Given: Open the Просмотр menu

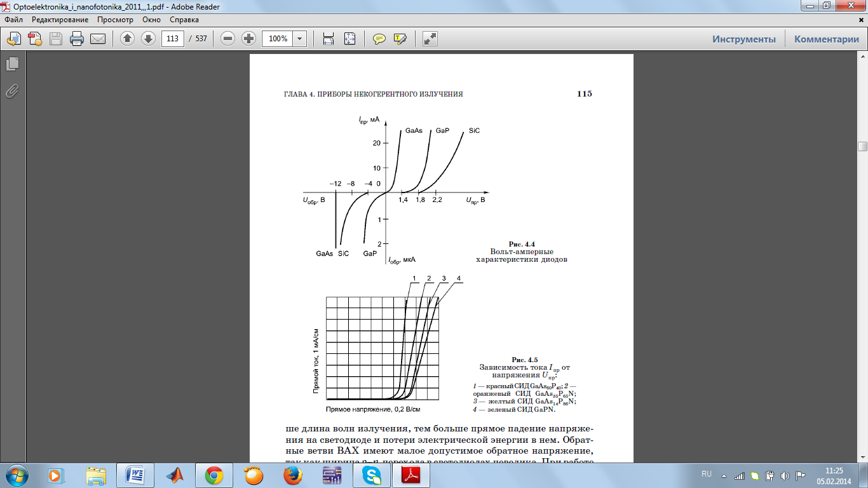Looking at the screenshot, I should 115,20.
